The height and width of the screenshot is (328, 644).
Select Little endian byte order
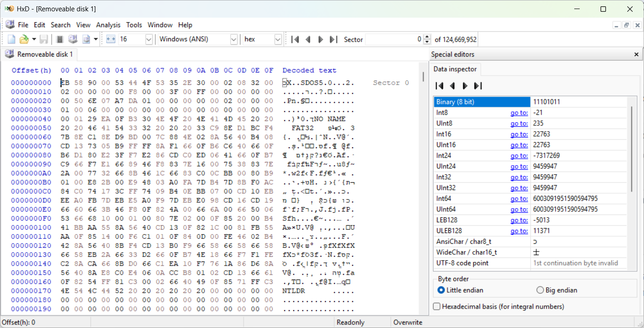pos(441,290)
